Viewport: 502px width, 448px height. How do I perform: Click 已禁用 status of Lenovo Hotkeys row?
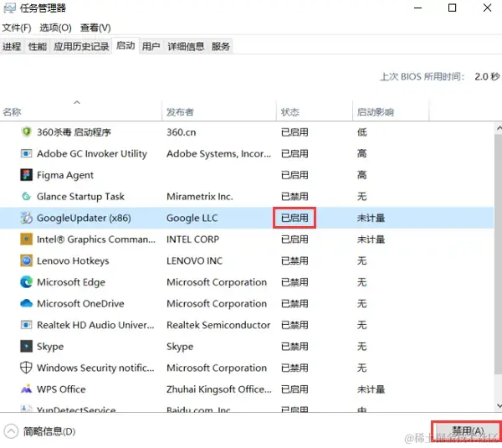[295, 261]
